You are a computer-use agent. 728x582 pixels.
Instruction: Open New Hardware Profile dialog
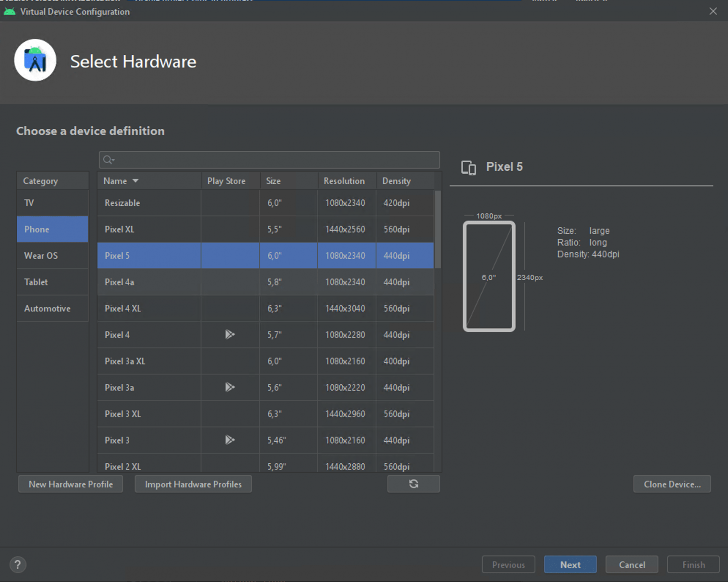pos(71,484)
